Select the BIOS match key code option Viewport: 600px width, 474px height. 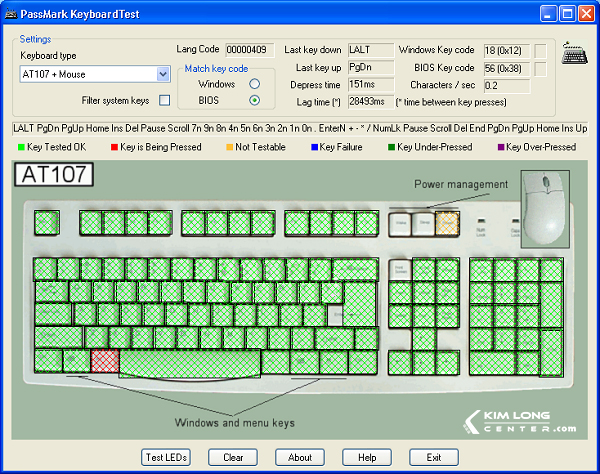(x=254, y=100)
